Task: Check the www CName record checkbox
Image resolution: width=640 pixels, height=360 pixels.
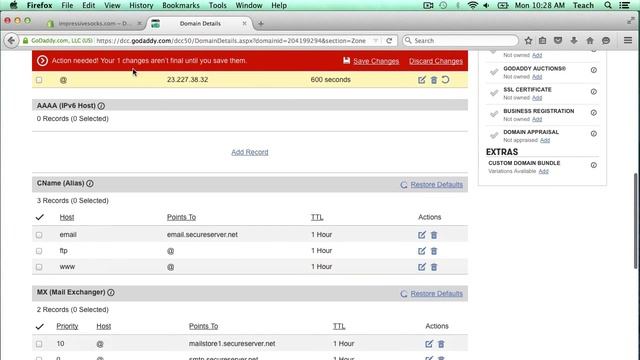Action: tap(39, 267)
